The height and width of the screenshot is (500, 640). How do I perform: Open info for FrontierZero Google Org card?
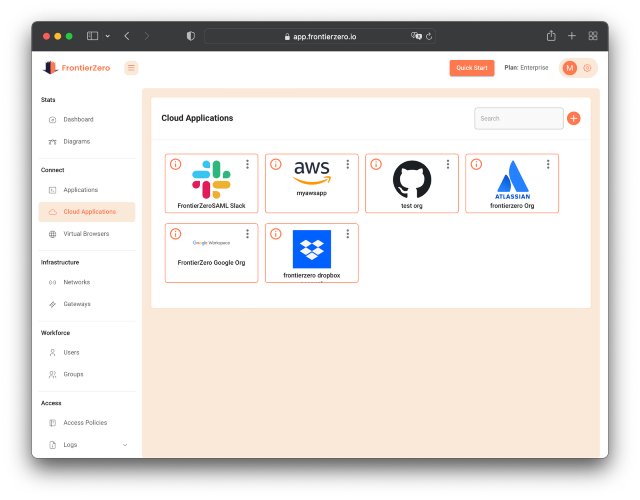176,234
